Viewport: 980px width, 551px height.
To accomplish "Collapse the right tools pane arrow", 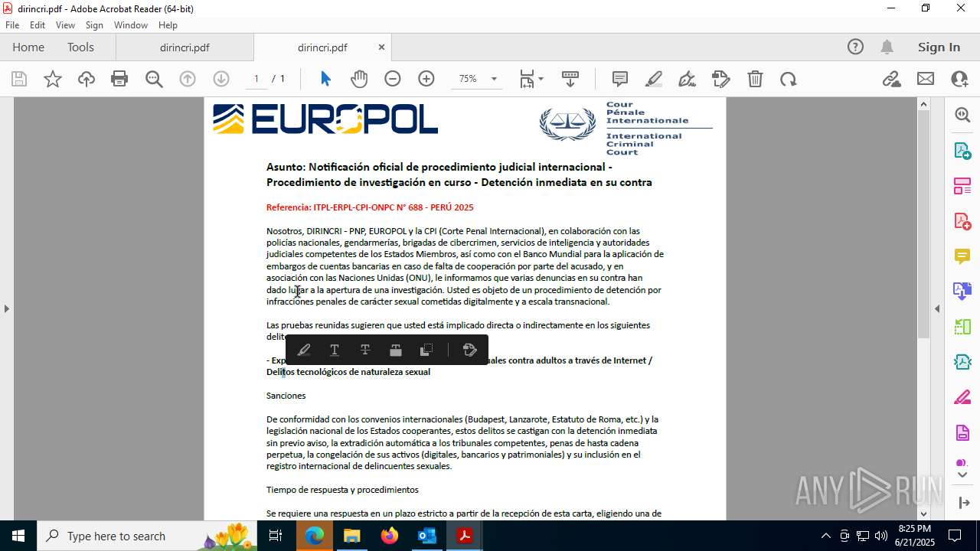I will [937, 308].
